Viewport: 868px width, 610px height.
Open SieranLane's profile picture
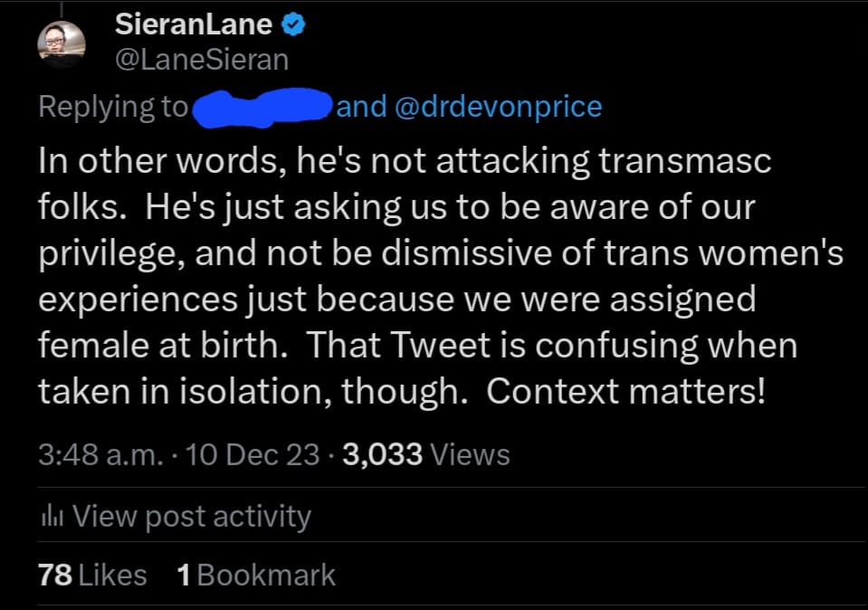[x=62, y=43]
